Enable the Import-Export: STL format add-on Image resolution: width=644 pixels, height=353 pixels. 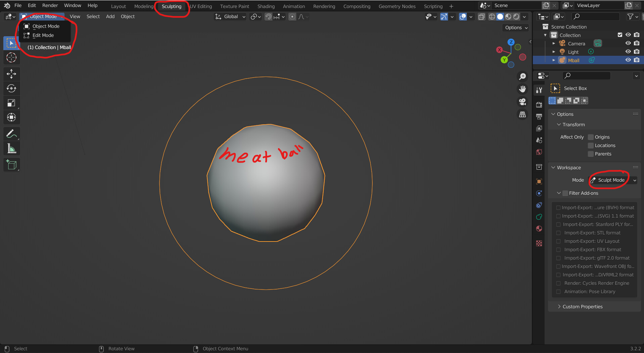pyautogui.click(x=558, y=233)
